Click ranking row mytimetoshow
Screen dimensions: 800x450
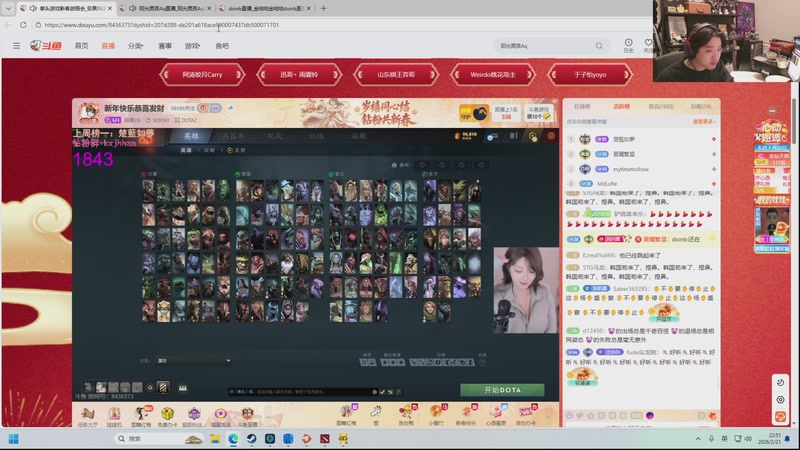click(642, 169)
